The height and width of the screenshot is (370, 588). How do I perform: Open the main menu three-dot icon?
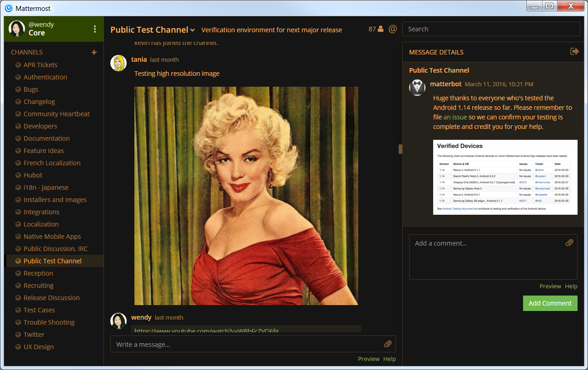point(95,29)
